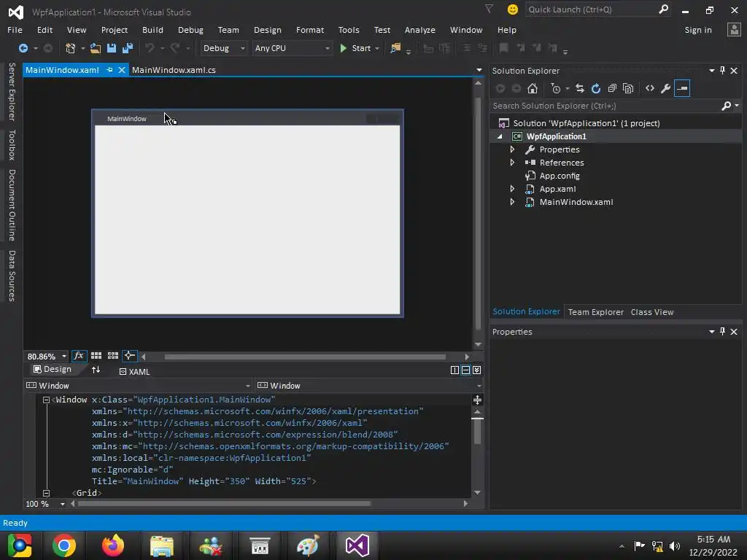Open the Data Sources side panel
The image size is (747, 560).
(12, 276)
